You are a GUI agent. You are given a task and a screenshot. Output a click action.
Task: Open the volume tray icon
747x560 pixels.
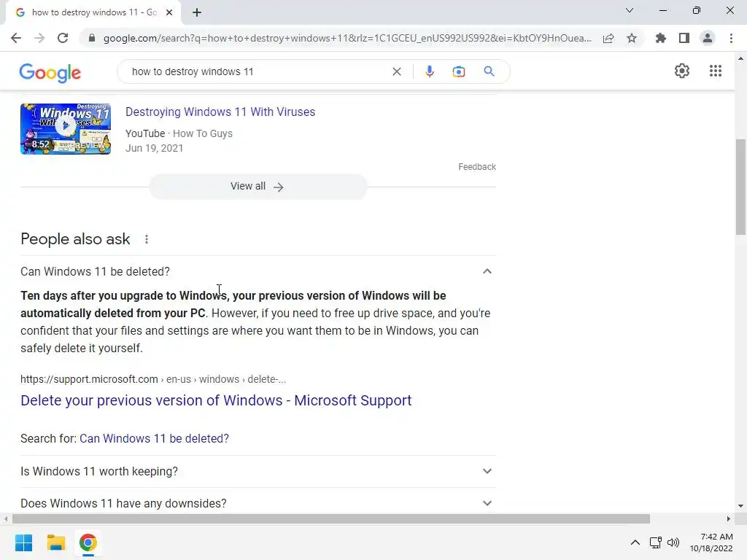pos(673,542)
